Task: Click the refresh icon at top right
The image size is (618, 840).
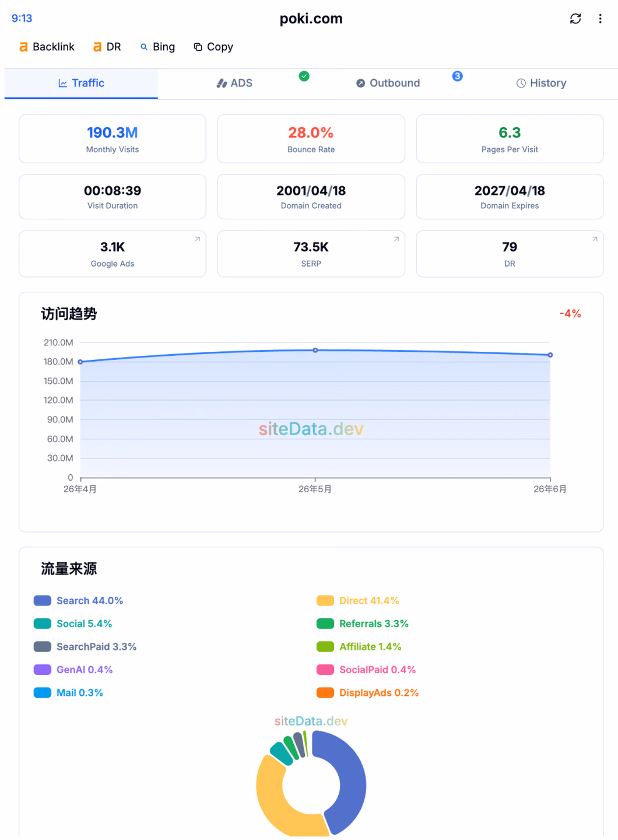Action: [575, 19]
